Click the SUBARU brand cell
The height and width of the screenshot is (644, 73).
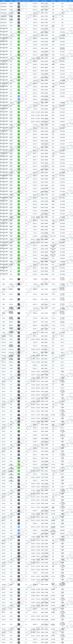point(3,336)
